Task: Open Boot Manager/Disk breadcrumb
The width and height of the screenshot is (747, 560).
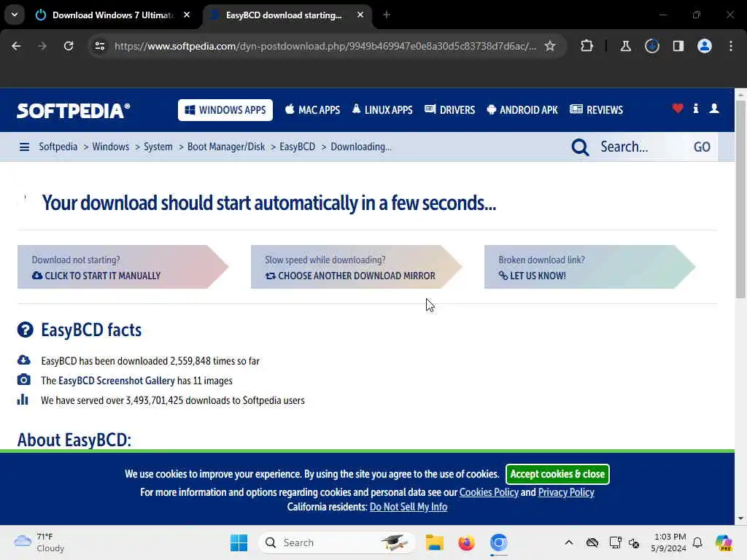Action: [226, 147]
